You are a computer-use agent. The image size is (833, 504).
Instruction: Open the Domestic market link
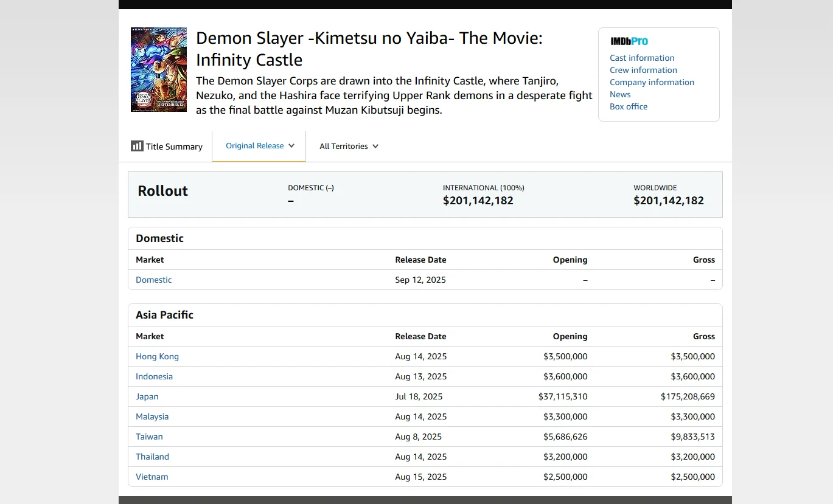[x=154, y=280]
